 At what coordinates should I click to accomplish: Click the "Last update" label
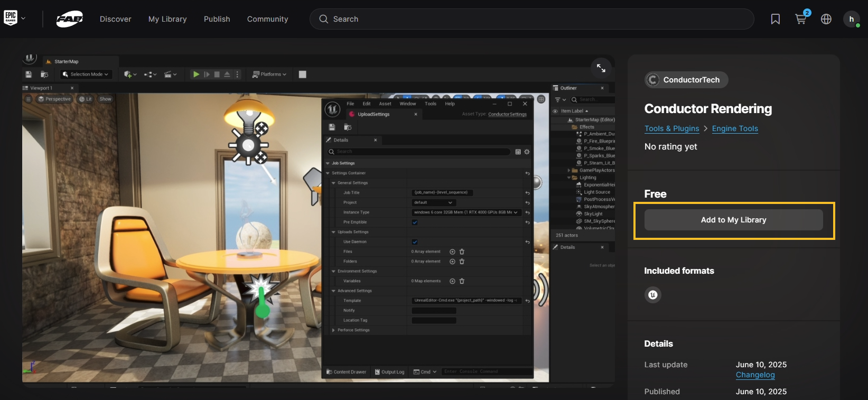666,365
